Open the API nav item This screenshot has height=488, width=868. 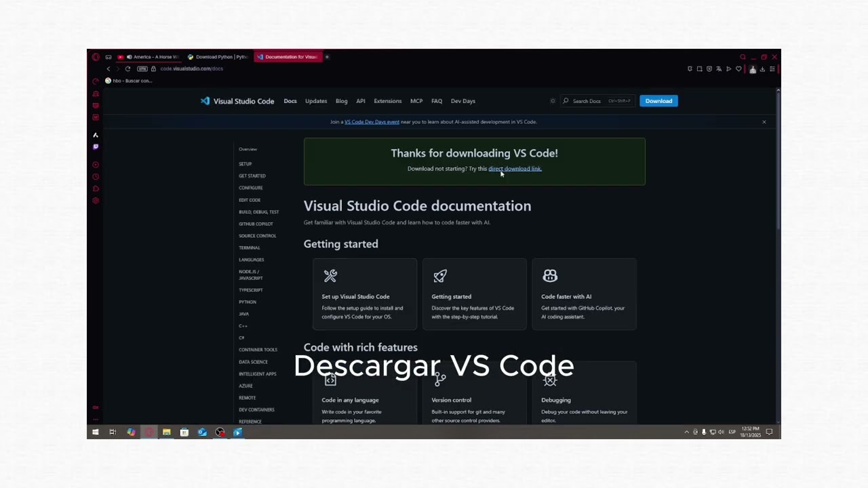click(361, 101)
